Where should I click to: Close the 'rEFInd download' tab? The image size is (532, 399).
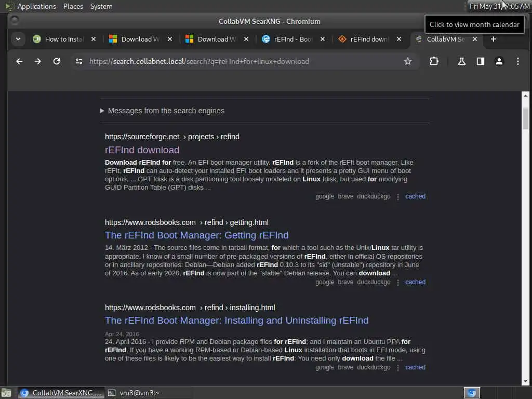tap(399, 39)
